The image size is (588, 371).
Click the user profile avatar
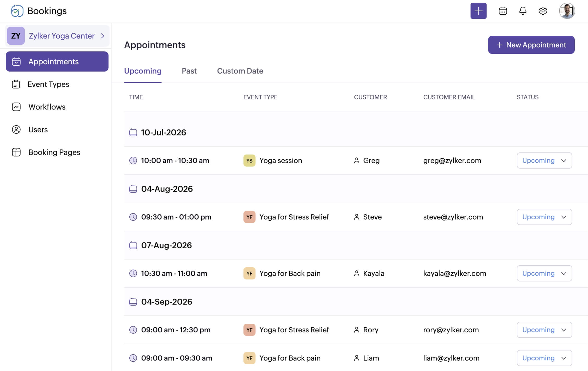(x=567, y=11)
